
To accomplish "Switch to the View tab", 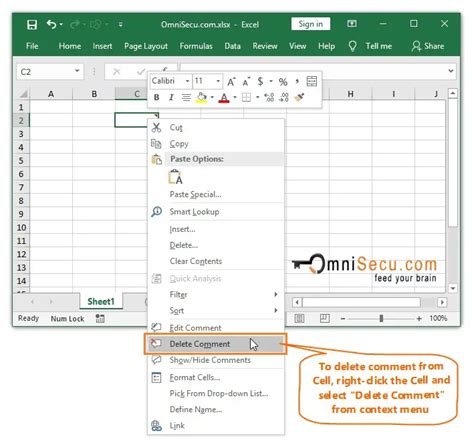I will (297, 46).
